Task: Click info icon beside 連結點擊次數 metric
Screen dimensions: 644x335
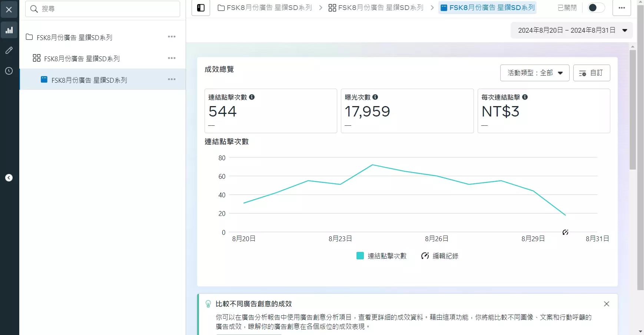Action: point(252,97)
